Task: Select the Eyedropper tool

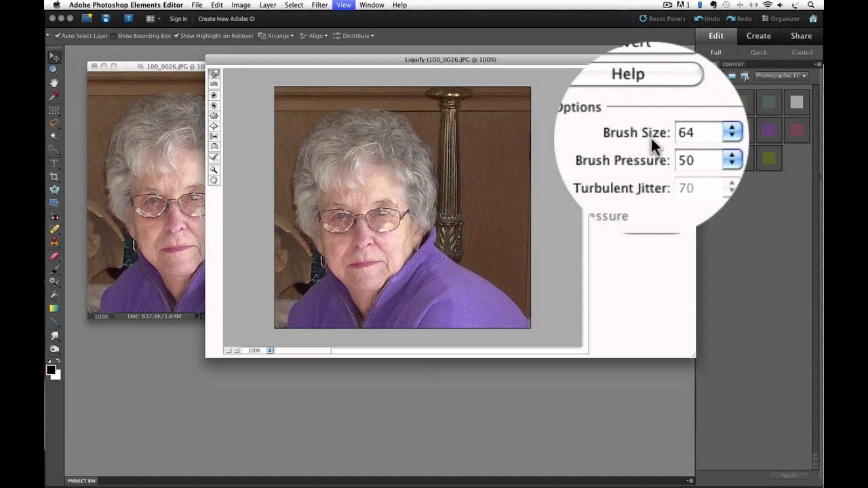Action: (x=54, y=96)
